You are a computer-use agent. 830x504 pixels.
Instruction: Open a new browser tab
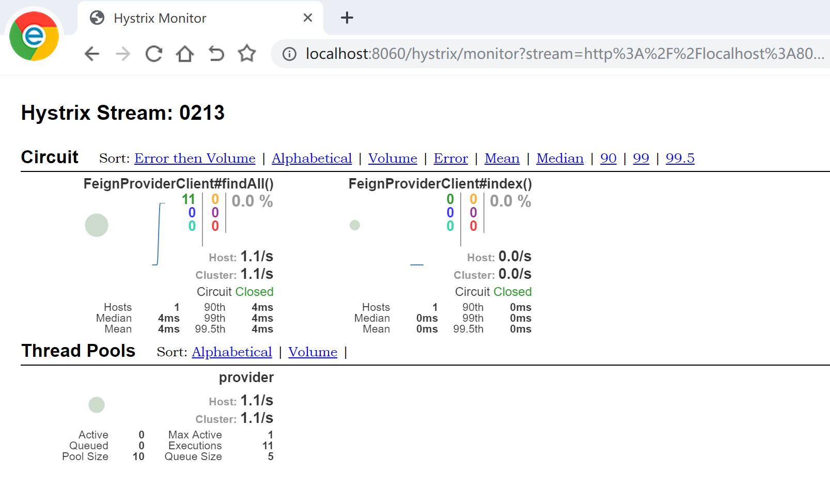[347, 18]
